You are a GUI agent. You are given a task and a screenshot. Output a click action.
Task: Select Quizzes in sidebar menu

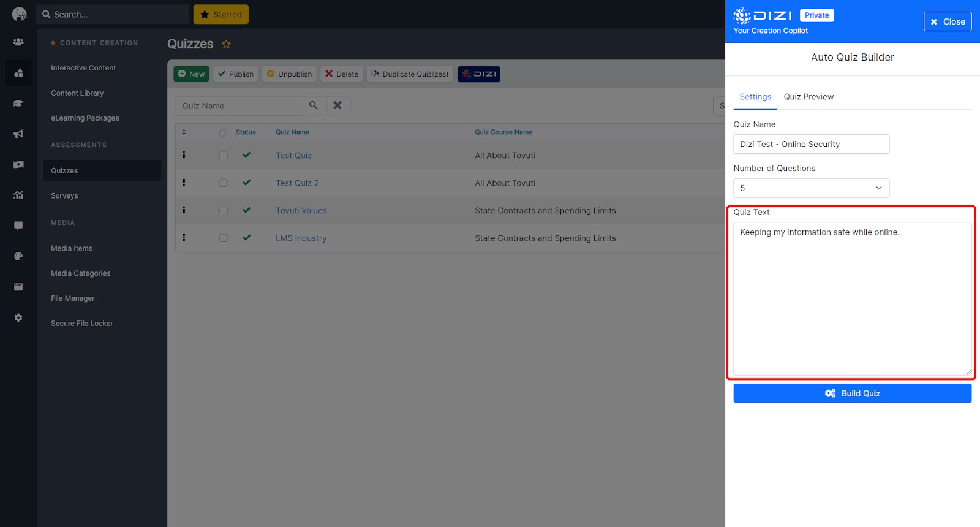[102, 170]
